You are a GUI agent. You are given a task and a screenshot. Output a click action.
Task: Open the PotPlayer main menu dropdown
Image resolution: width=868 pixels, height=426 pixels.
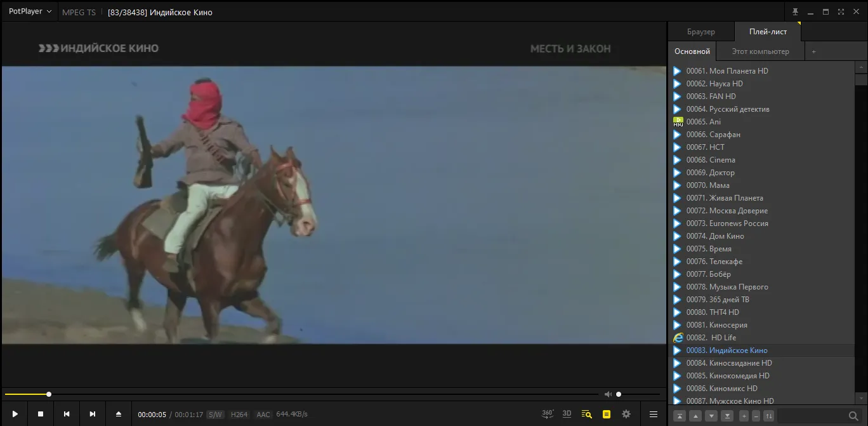coord(30,11)
